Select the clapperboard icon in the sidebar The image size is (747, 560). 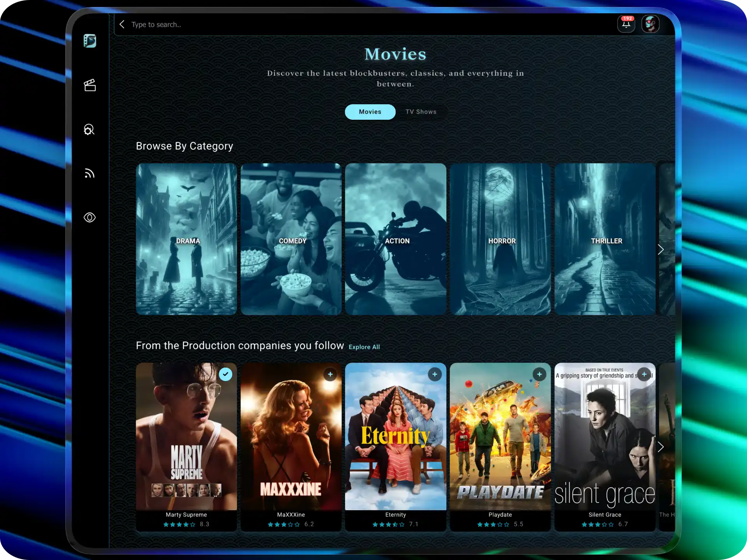click(x=90, y=85)
